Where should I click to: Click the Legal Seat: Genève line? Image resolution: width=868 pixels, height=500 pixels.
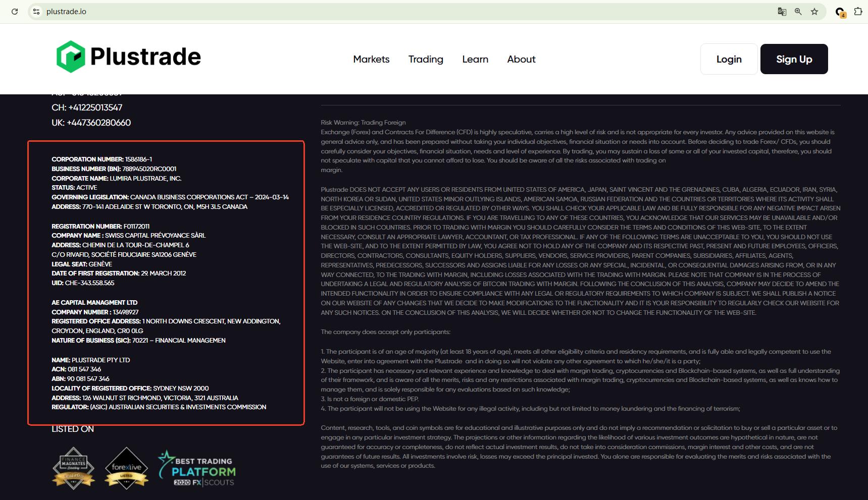point(82,264)
